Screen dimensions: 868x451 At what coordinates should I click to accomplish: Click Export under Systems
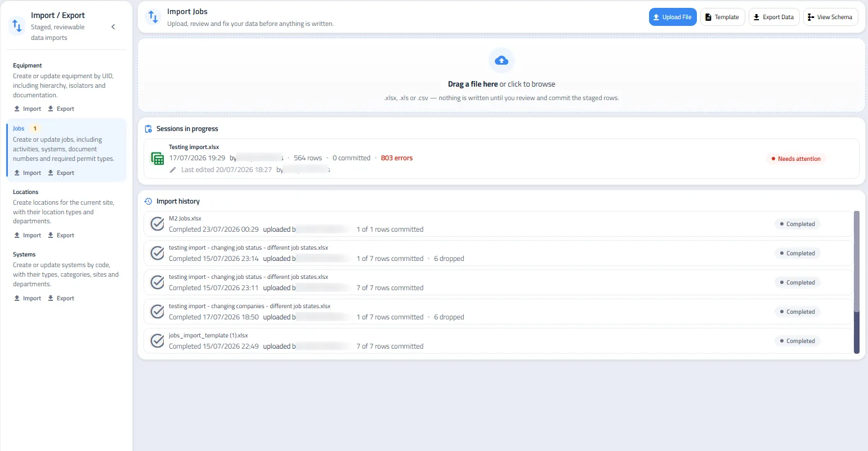(x=61, y=298)
